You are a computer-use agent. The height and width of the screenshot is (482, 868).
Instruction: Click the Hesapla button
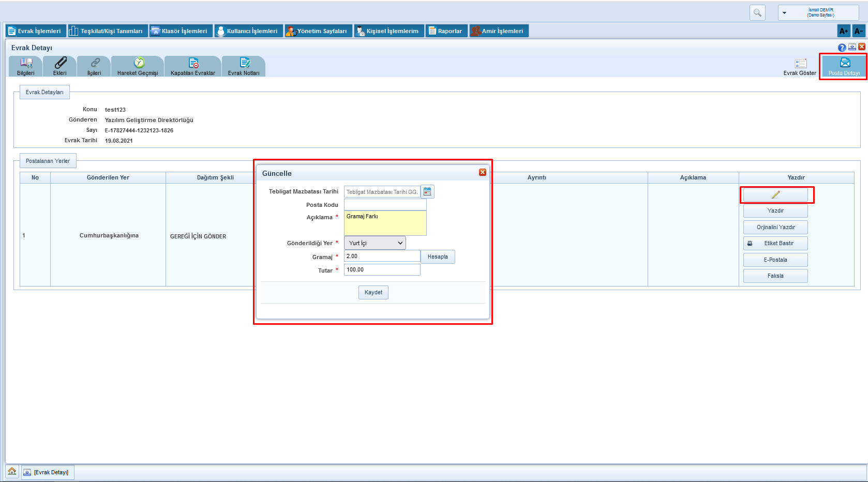point(438,257)
